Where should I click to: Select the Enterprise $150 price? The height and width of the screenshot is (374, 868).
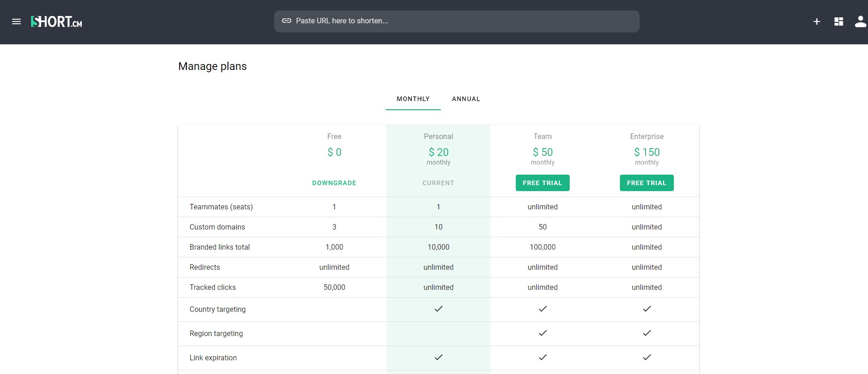pos(646,152)
